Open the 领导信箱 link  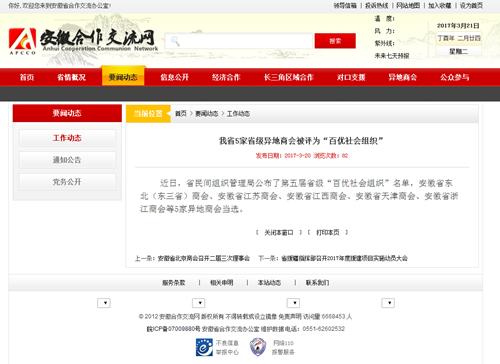(x=345, y=6)
